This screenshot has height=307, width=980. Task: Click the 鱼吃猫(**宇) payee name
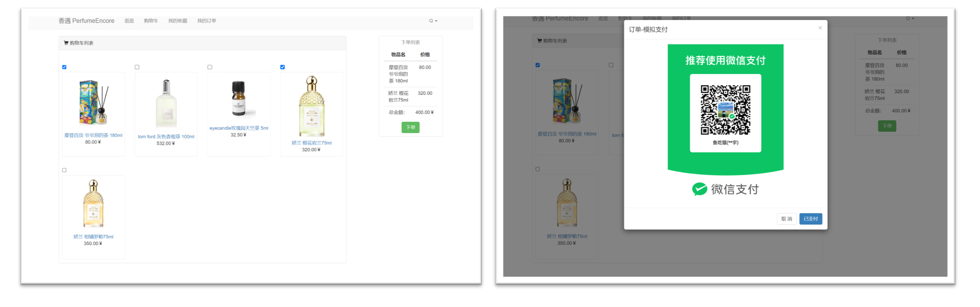[x=725, y=143]
